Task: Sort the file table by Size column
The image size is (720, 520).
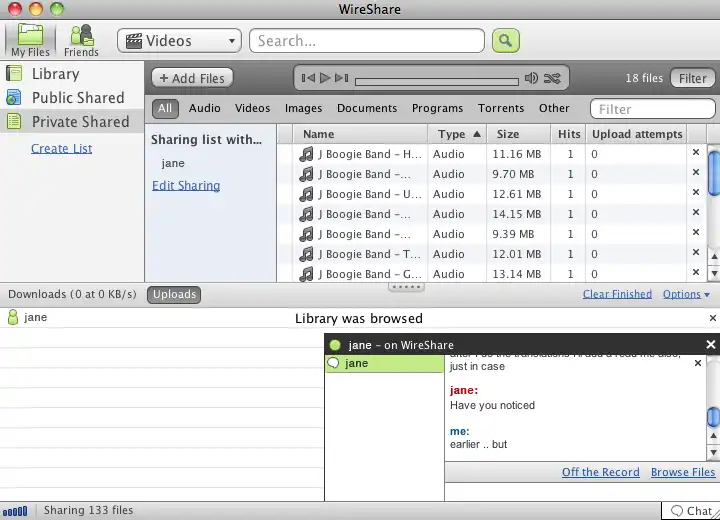Action: 518,134
